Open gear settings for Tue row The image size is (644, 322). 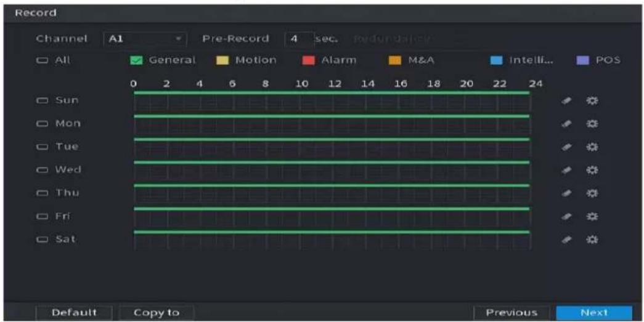point(592,147)
